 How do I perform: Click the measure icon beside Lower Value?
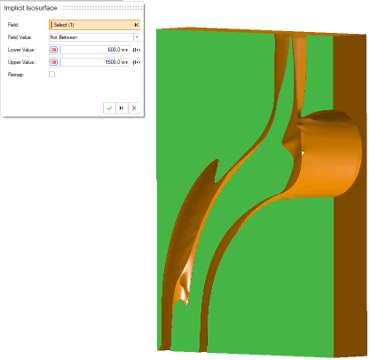tap(136, 50)
